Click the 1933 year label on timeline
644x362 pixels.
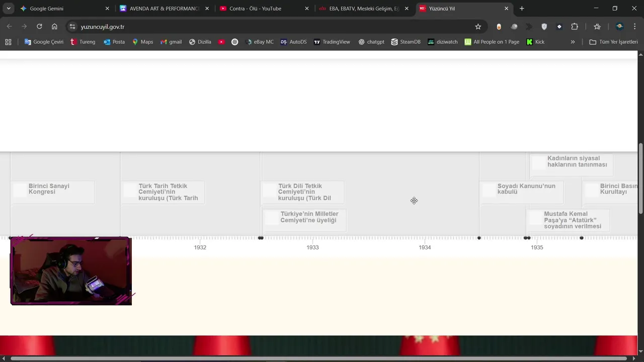(x=312, y=247)
